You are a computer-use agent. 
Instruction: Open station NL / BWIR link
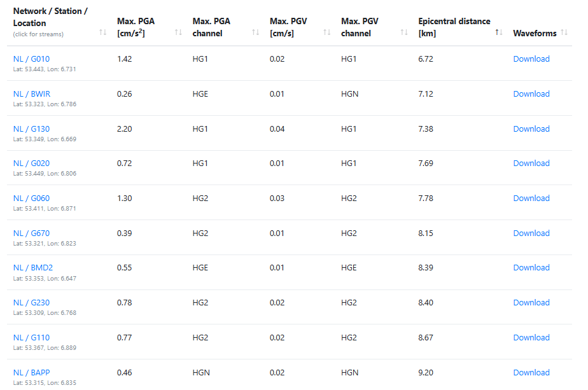point(32,94)
